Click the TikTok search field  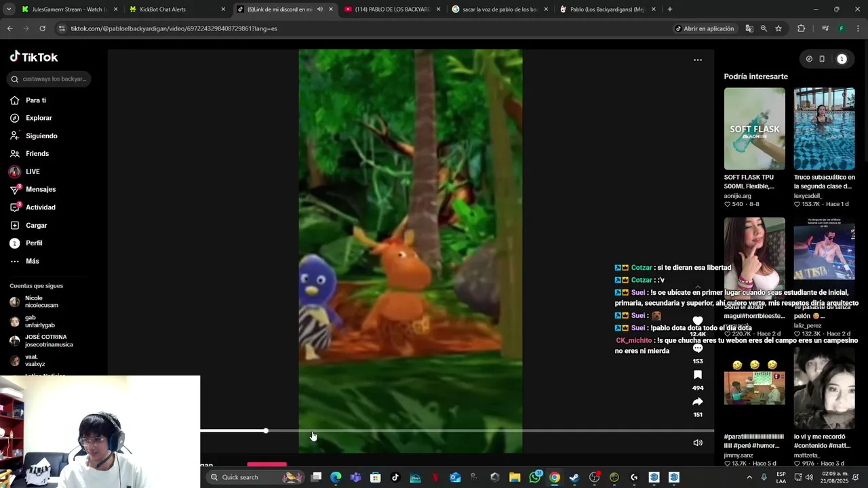(x=50, y=79)
